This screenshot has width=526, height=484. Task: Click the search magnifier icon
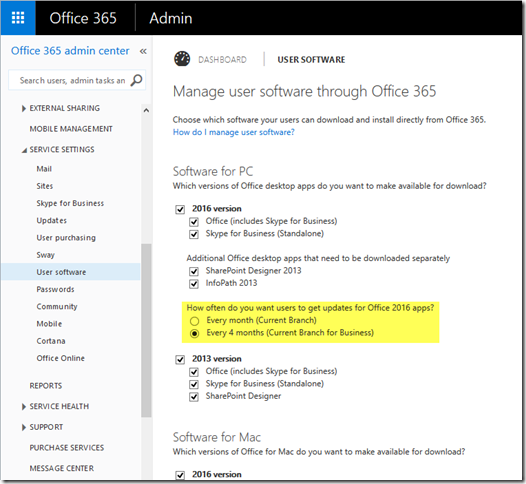tap(137, 80)
